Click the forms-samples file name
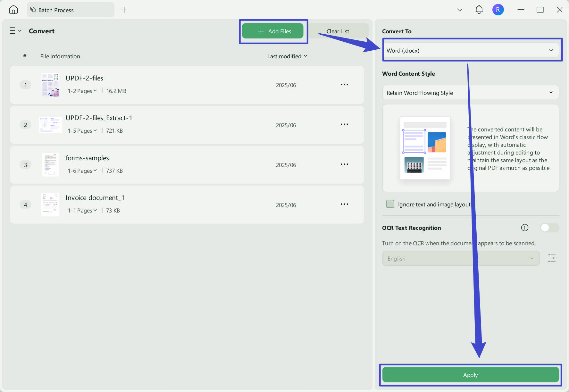The height and width of the screenshot is (392, 569). tap(87, 158)
